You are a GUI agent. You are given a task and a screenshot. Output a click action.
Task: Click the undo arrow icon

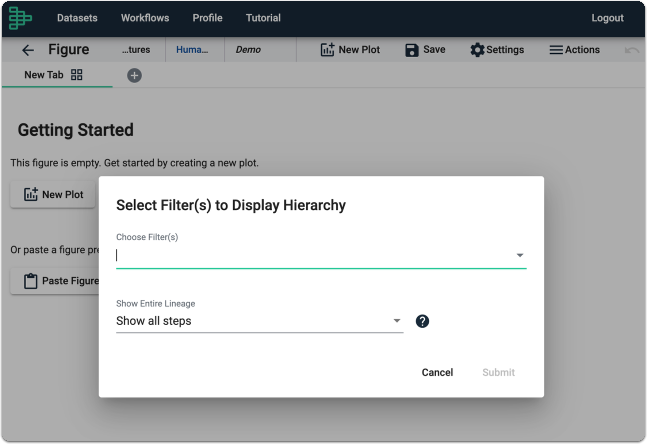point(631,50)
